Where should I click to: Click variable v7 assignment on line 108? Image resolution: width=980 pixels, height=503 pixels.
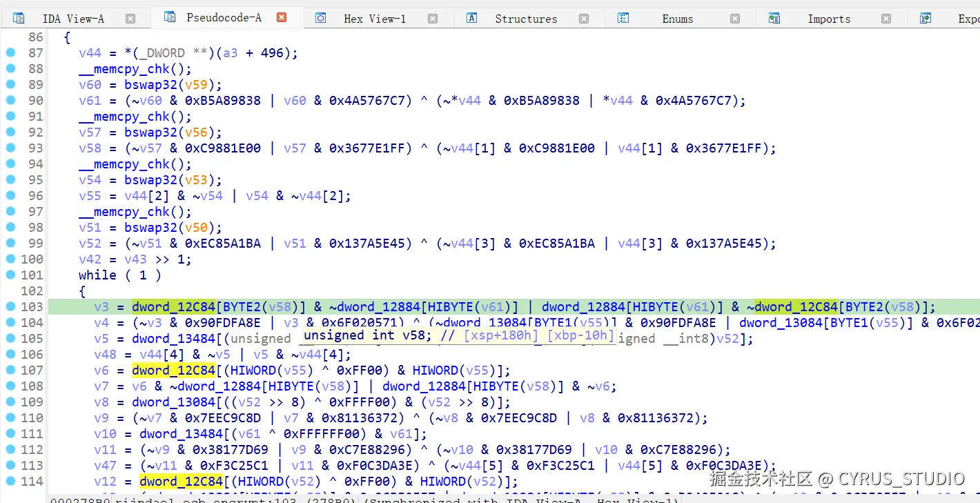(x=101, y=386)
